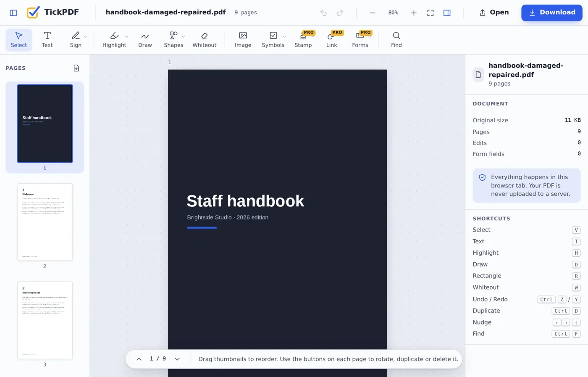Switch to the Draw tool

click(145, 40)
